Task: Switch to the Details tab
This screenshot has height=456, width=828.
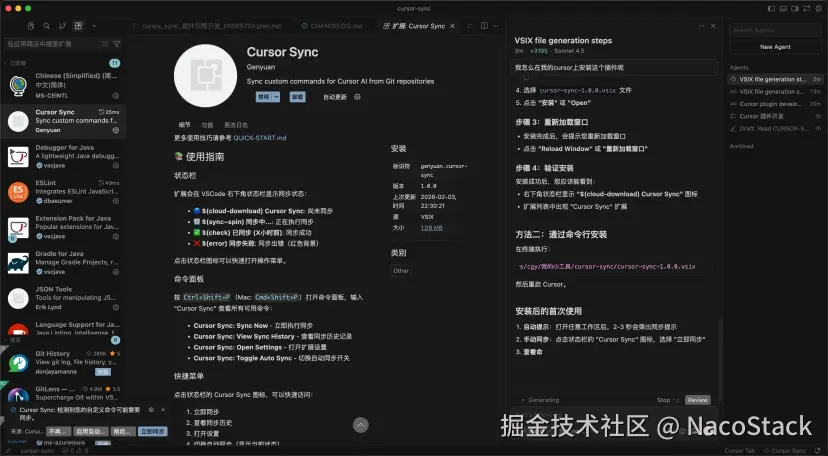Action: (184, 125)
